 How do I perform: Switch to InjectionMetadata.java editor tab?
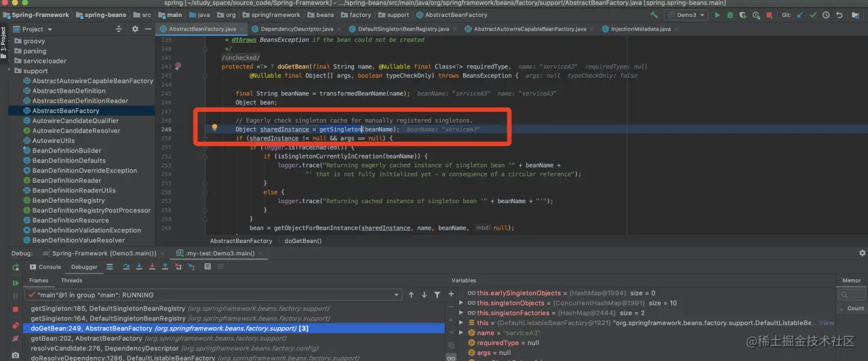tap(640, 29)
